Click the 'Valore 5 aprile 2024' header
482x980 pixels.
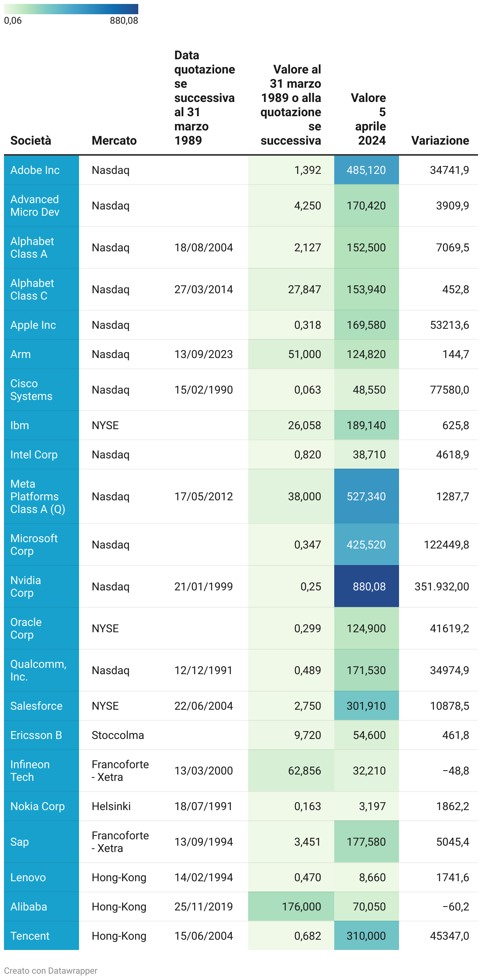368,119
